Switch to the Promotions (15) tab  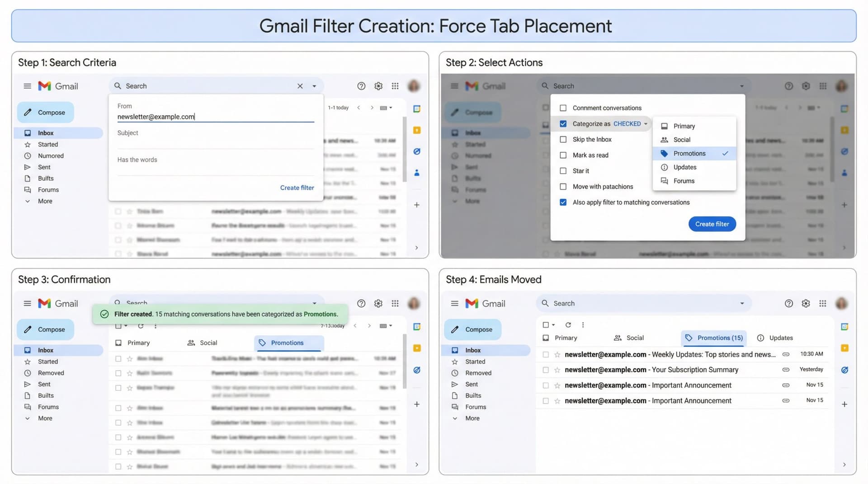(714, 338)
